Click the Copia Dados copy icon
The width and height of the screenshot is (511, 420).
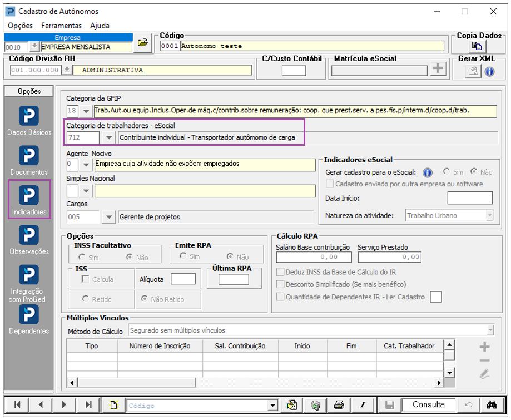477,46
